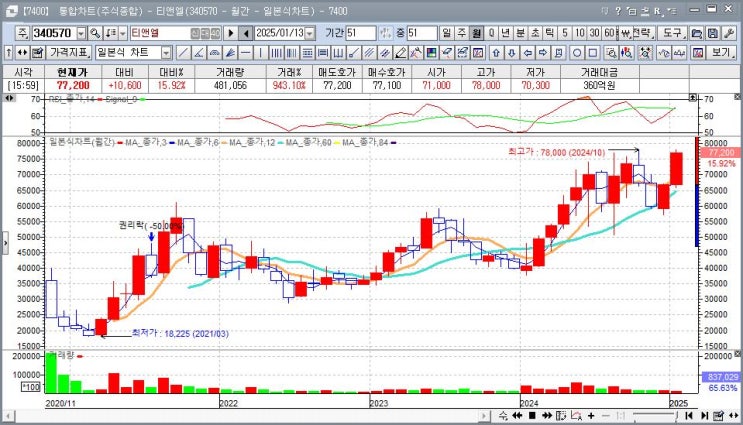Select the fan line tool
Viewport: 743px width, 425px height.
coord(230,53)
